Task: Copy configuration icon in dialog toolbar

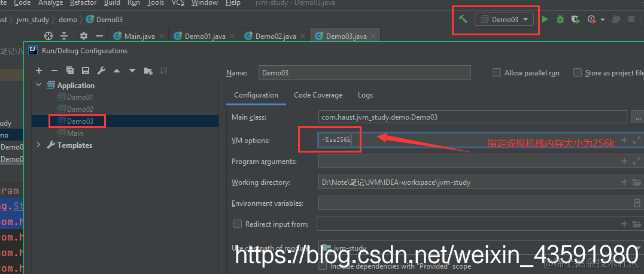Action: 70,71
